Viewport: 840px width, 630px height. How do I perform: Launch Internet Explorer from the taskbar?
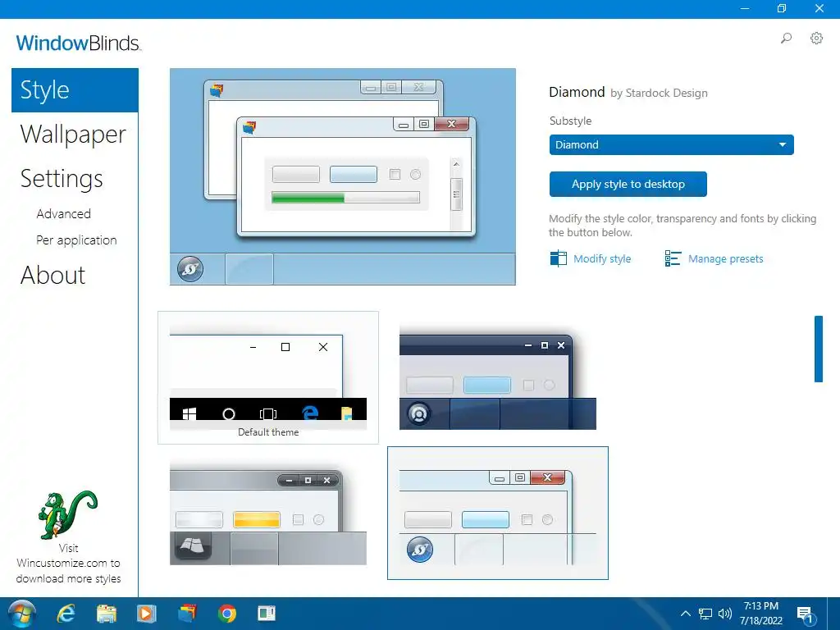click(66, 614)
